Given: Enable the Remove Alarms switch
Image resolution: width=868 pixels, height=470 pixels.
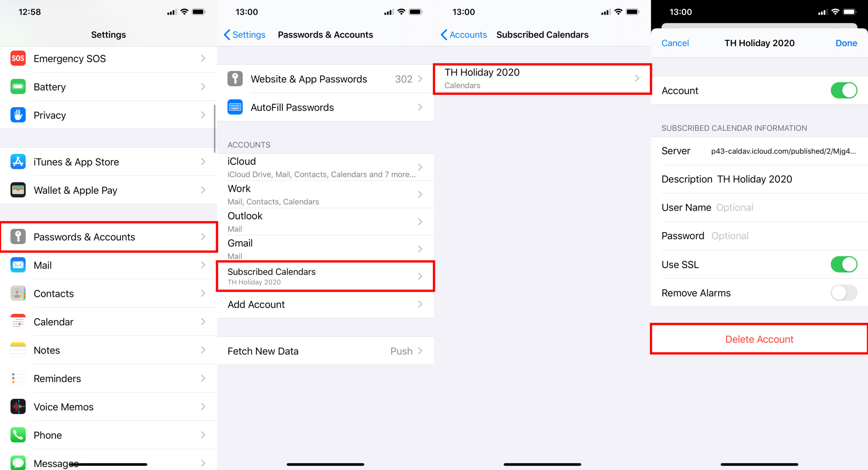Looking at the screenshot, I should tap(844, 293).
